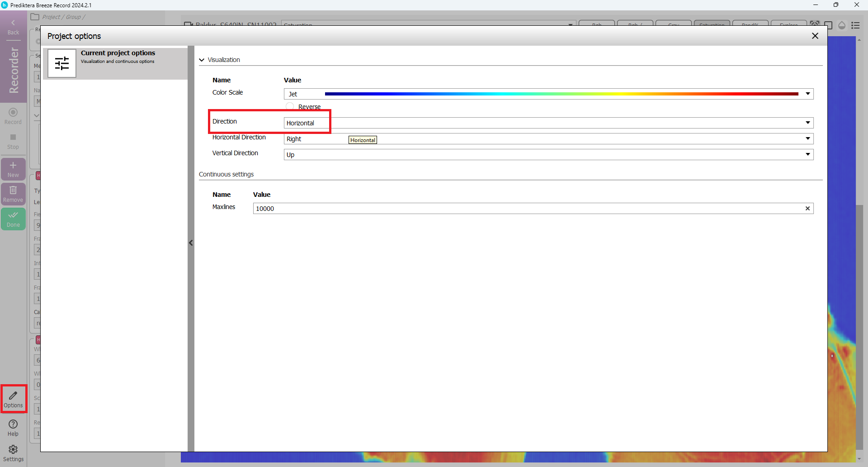Clear the Maxlines value with the X

pyautogui.click(x=807, y=208)
